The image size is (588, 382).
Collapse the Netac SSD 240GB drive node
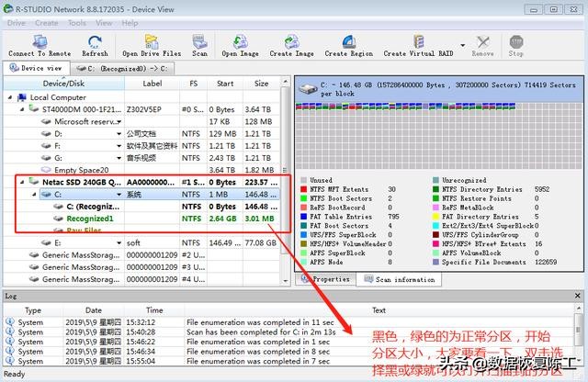(x=22, y=182)
